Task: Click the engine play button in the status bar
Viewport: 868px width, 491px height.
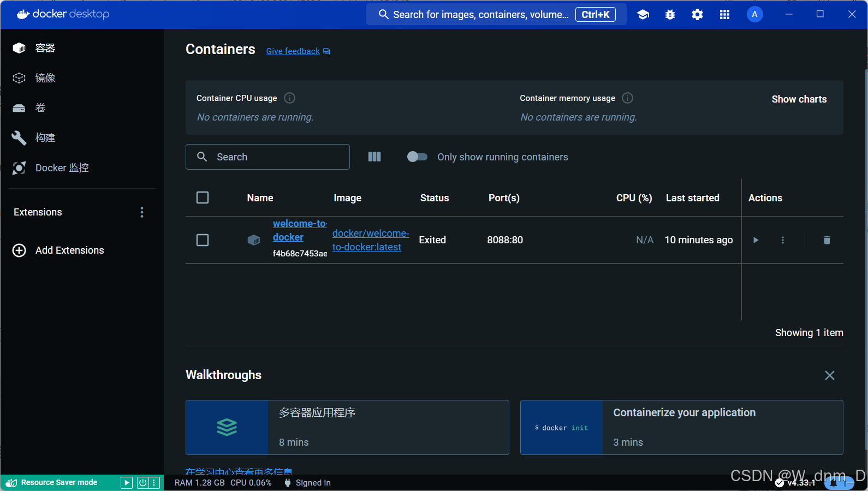Action: [x=127, y=483]
